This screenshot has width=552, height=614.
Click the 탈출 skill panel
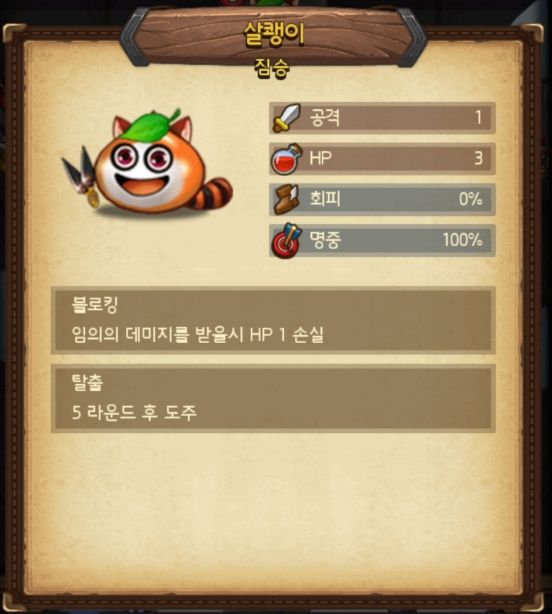click(273, 399)
